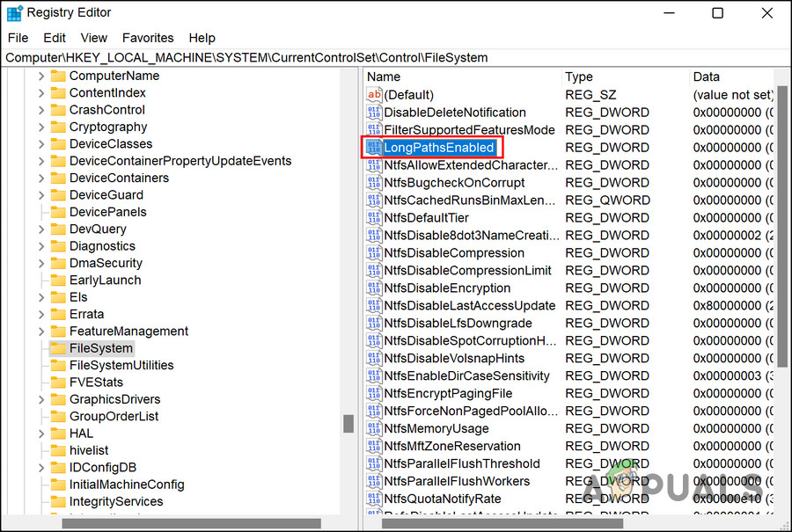Open the View menu
The height and width of the screenshot is (532, 792).
tap(94, 38)
